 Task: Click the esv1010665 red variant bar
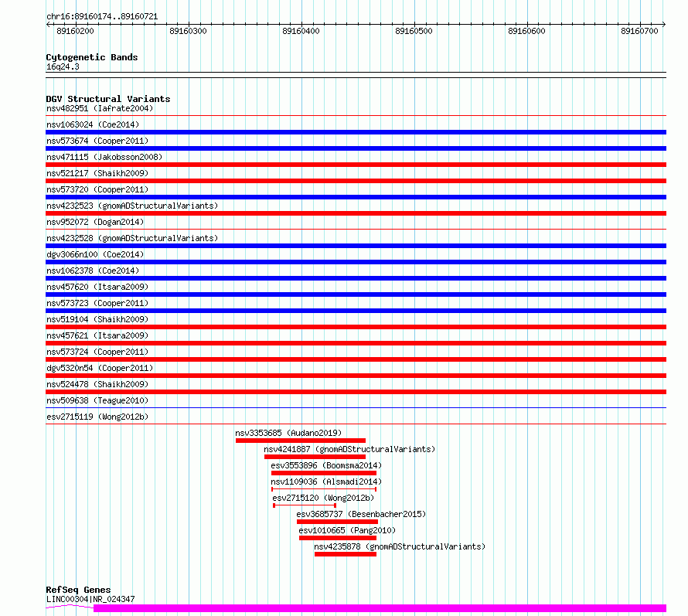pos(338,538)
